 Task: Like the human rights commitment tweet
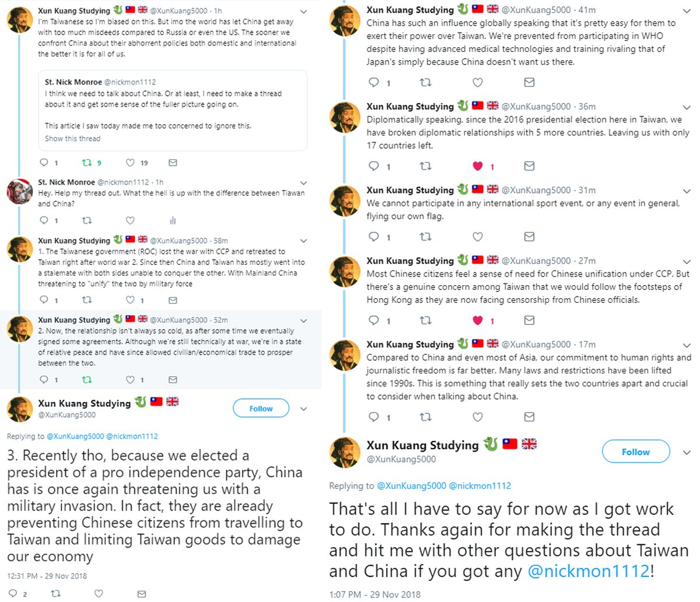(x=478, y=417)
